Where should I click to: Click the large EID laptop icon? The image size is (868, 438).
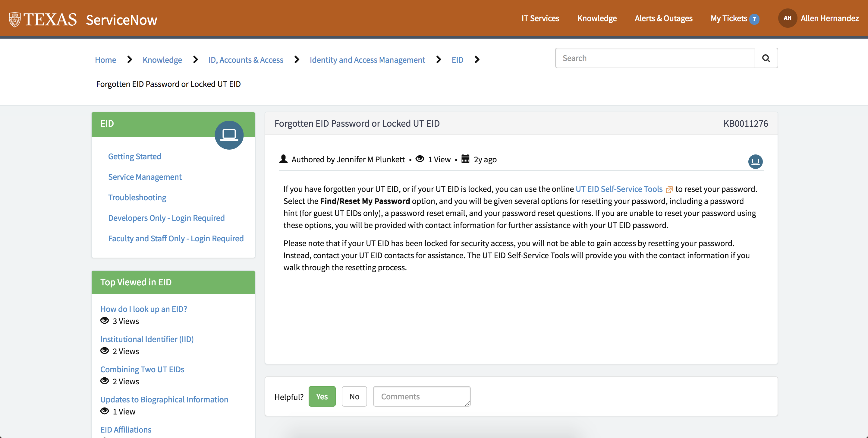[x=229, y=135]
